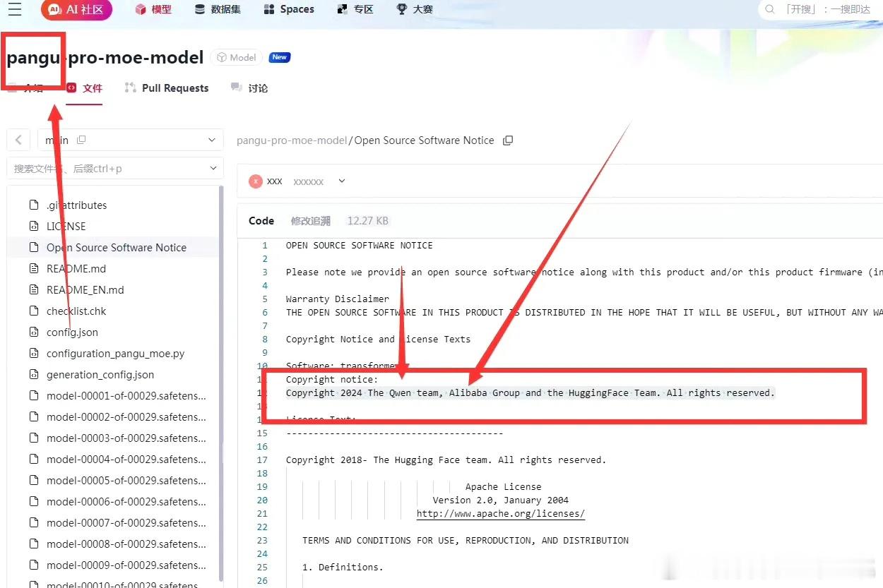Click the checklist.chk file icon
The height and width of the screenshot is (588, 883).
coord(33,311)
